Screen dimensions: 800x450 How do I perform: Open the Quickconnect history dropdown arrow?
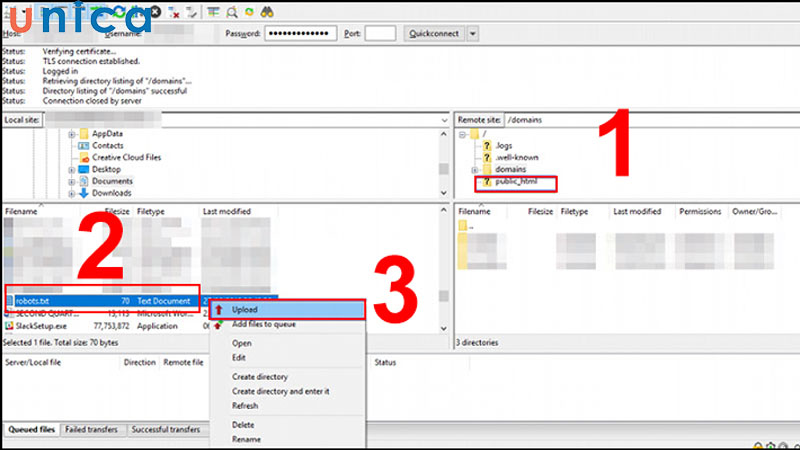point(472,34)
